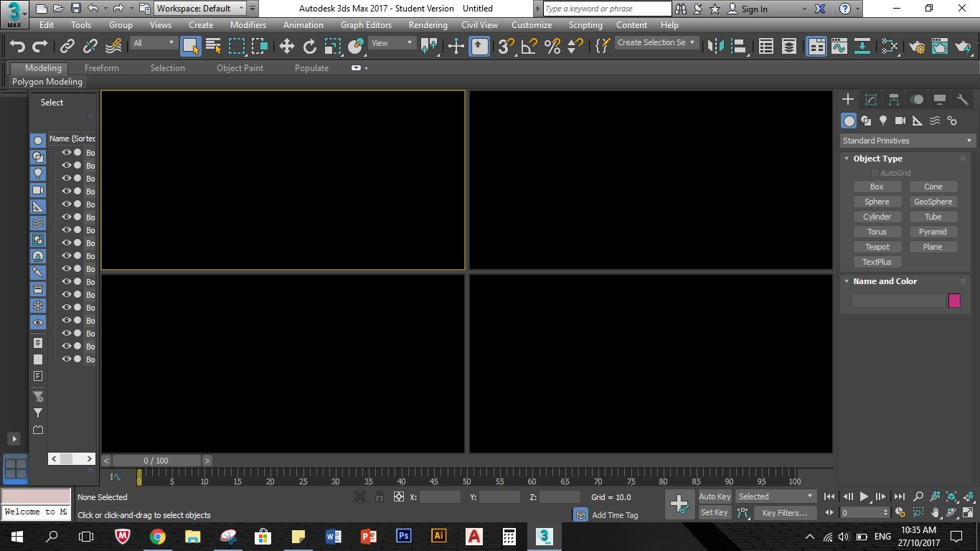Click the Undo arrow in main toolbar
Screen dimensions: 980x551
point(17,47)
